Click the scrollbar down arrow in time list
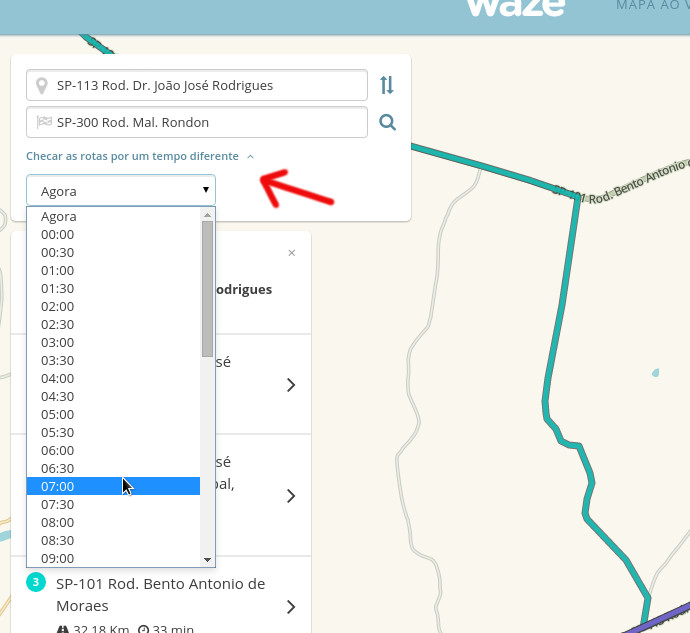Viewport: 690px width, 633px height. [x=208, y=560]
